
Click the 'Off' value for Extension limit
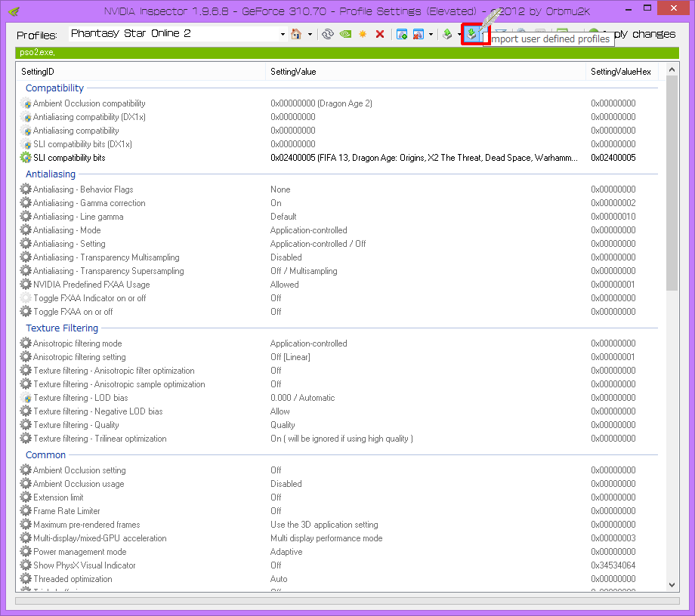click(276, 497)
